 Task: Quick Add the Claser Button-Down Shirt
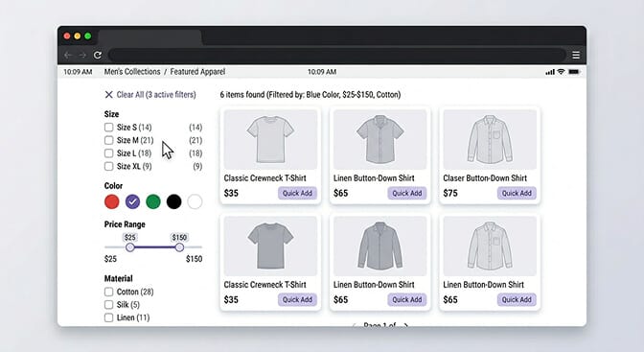coord(517,194)
